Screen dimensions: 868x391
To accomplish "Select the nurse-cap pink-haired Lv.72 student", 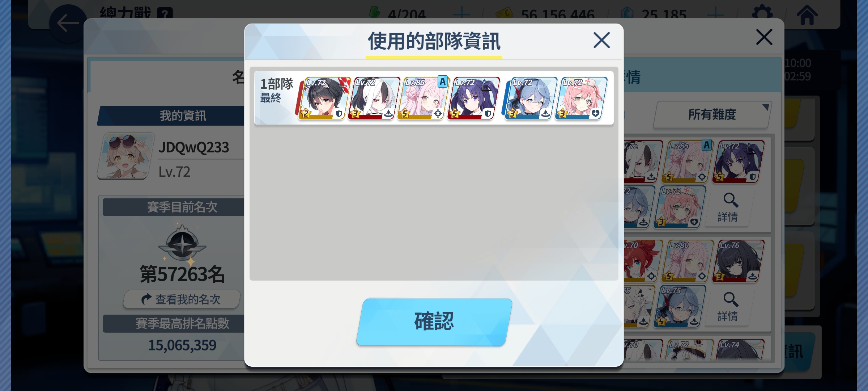I will click(x=580, y=98).
